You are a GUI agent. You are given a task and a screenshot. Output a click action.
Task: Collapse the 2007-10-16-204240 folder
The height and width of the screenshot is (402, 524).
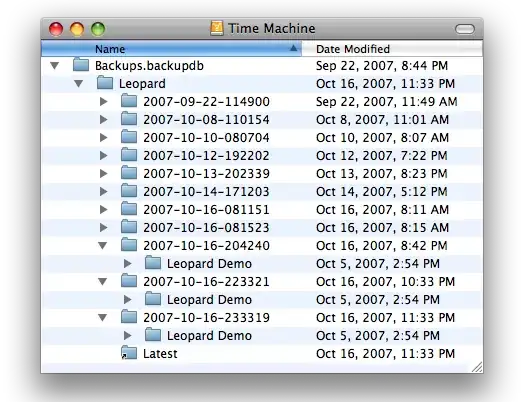click(x=103, y=246)
